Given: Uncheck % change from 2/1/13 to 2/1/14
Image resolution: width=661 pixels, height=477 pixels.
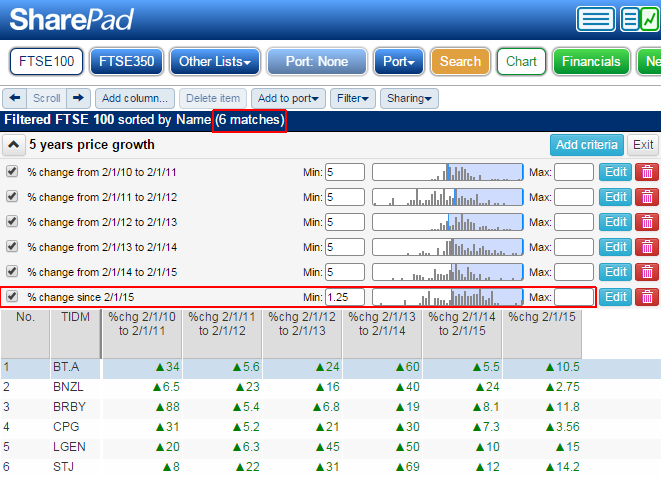Looking at the screenshot, I should (12, 246).
